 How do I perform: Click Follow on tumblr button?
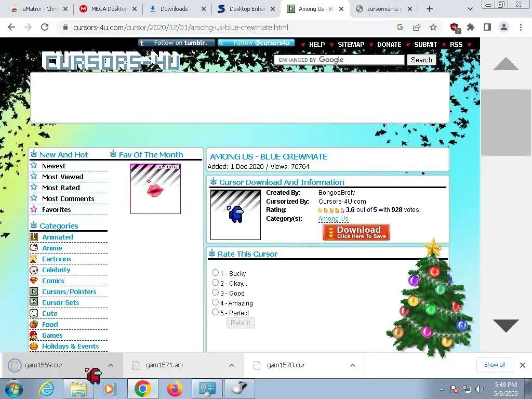[177, 43]
